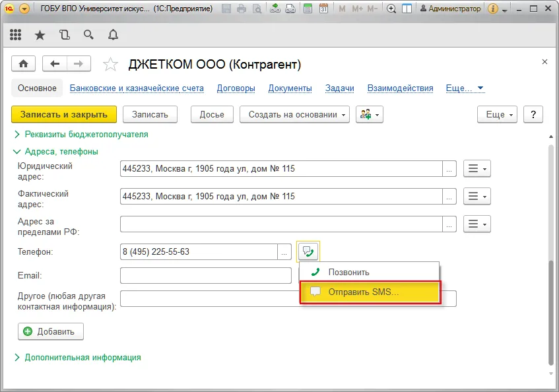
Task: Toggle the panel layout icon in the title bar
Action: pos(407,9)
